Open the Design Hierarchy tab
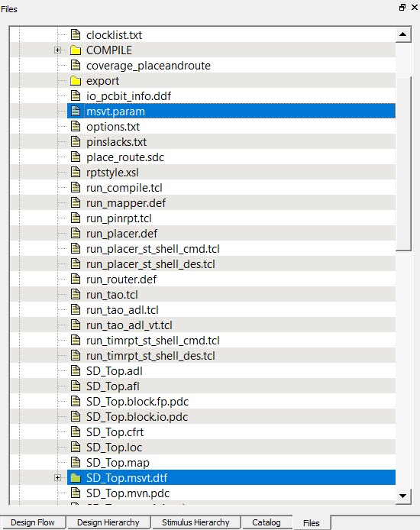The height and width of the screenshot is (530, 420). pos(108,522)
